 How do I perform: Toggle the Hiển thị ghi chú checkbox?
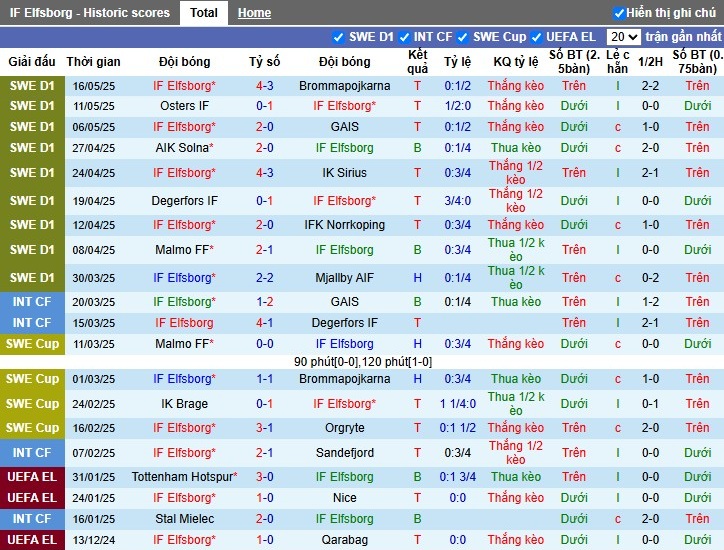coord(619,13)
